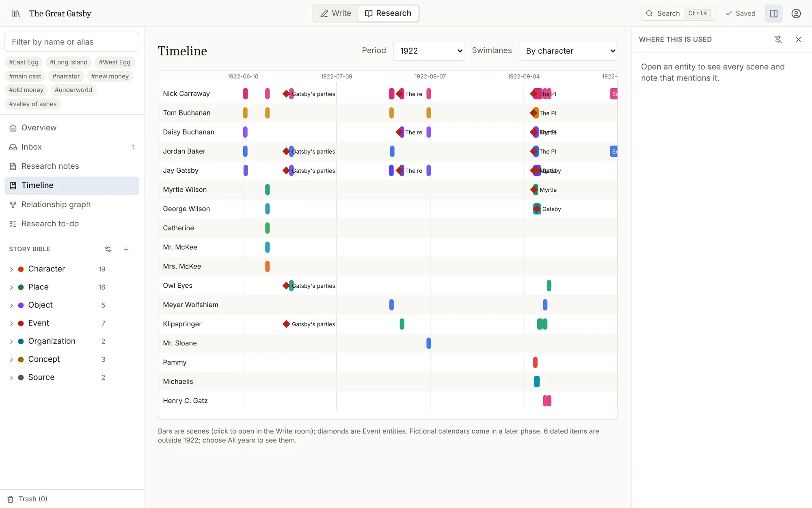Close the Where This Is Used panel
Viewport: 812px width, 508px height.
pos(798,39)
